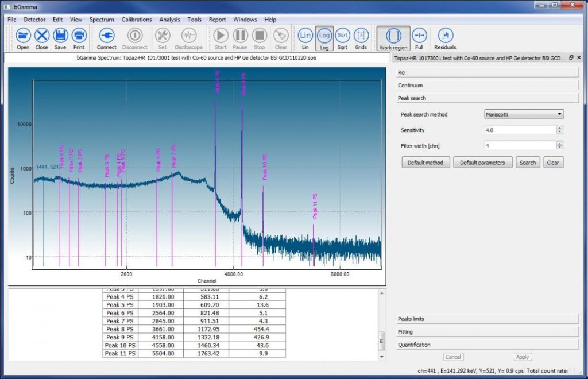Open the Analysis menu
Screen dimensions: 588x379
click(x=169, y=20)
